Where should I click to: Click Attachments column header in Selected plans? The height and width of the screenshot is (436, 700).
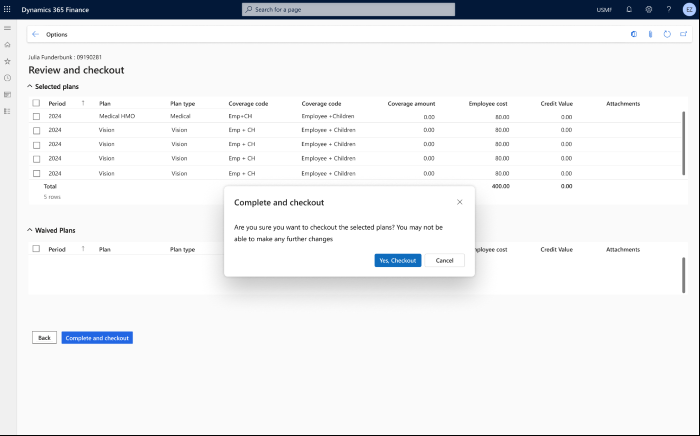tap(623, 104)
